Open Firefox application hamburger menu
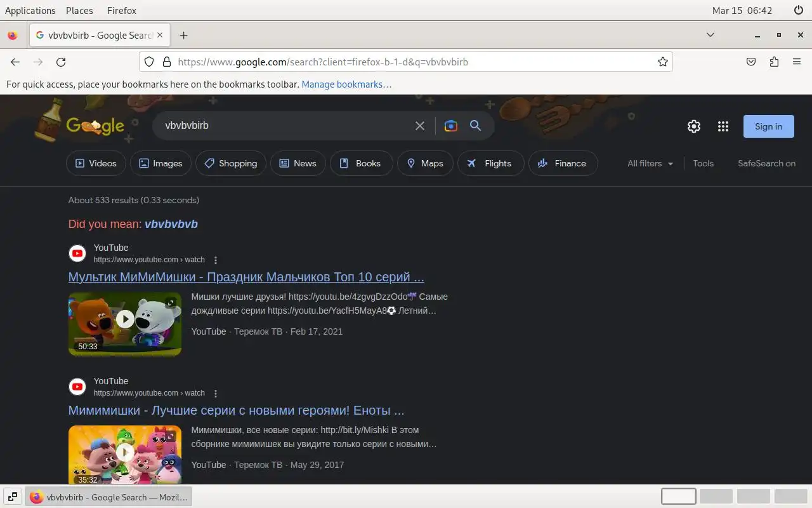Screen dimensions: 812x508 tap(797, 62)
